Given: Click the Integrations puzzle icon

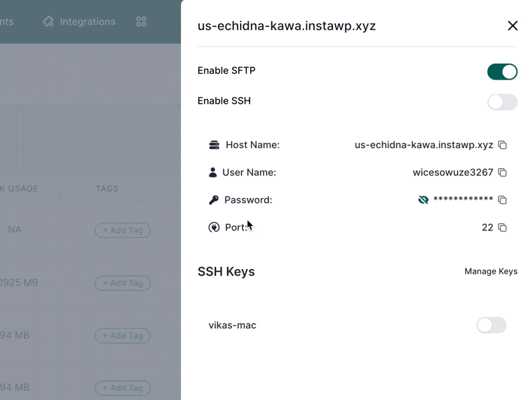Looking at the screenshot, I should tap(48, 22).
